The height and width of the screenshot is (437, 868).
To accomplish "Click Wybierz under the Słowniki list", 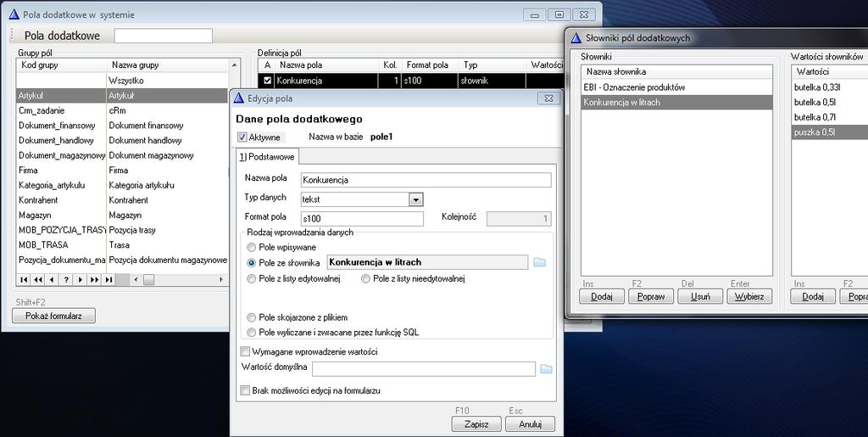I will [x=749, y=296].
